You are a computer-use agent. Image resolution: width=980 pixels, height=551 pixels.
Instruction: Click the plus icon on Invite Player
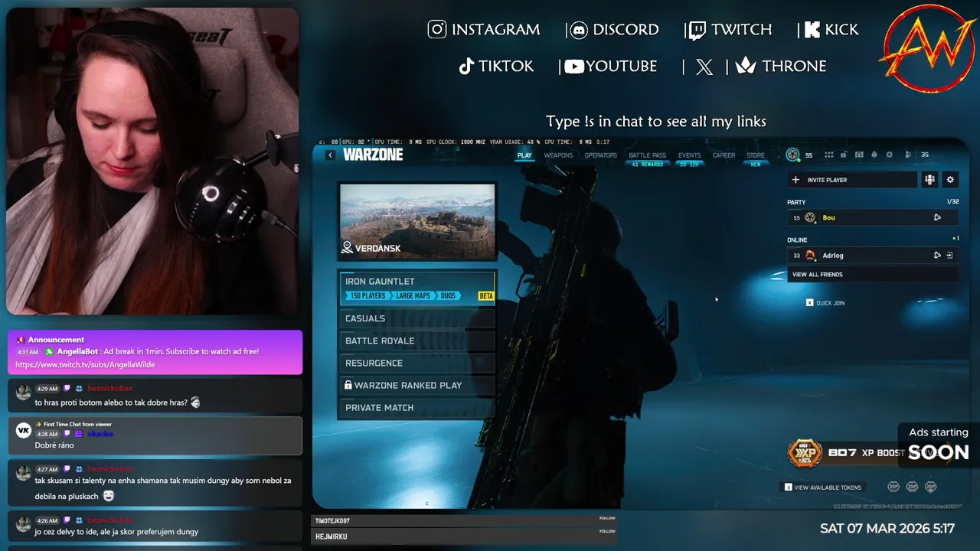pyautogui.click(x=795, y=180)
